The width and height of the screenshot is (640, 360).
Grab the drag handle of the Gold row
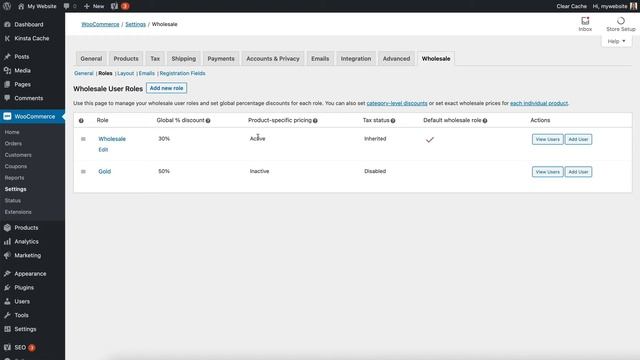point(83,172)
